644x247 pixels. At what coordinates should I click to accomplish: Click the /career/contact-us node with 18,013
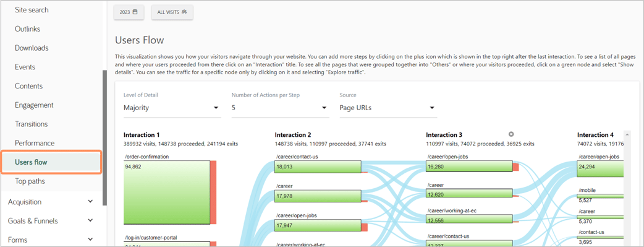[x=318, y=167]
